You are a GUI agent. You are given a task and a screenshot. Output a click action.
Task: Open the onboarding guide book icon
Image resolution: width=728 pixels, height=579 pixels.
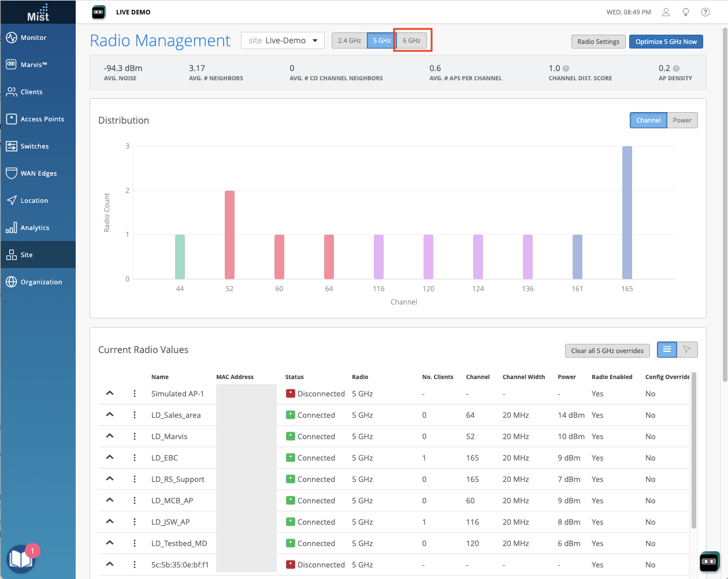click(x=20, y=559)
